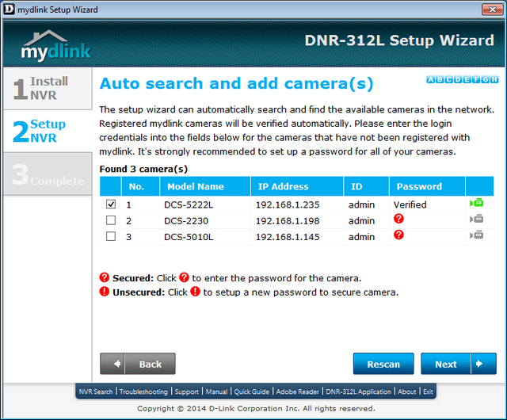Click the Password column header
This screenshot has width=507, height=420.
coord(427,186)
